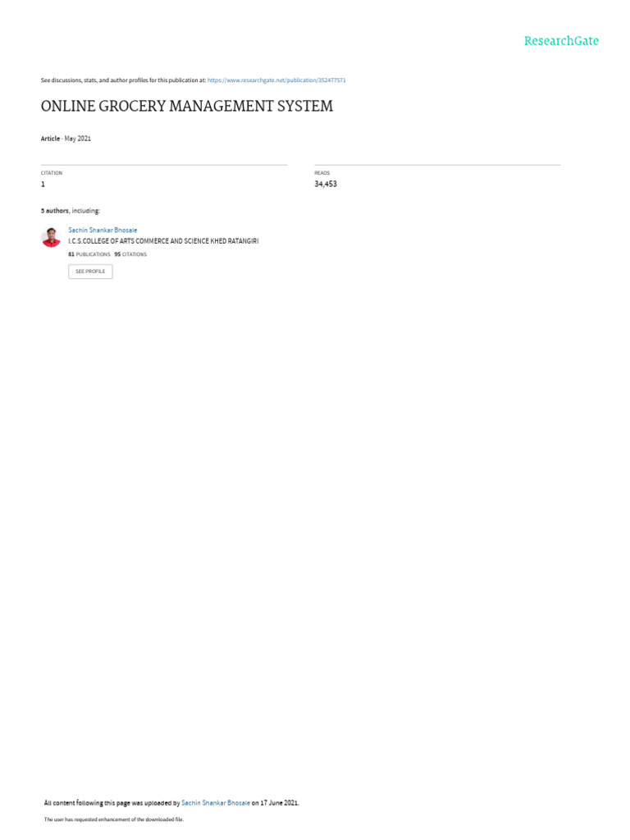This screenshot has height=840, width=630.
Task: Click the 81 publications count
Action: (x=89, y=254)
